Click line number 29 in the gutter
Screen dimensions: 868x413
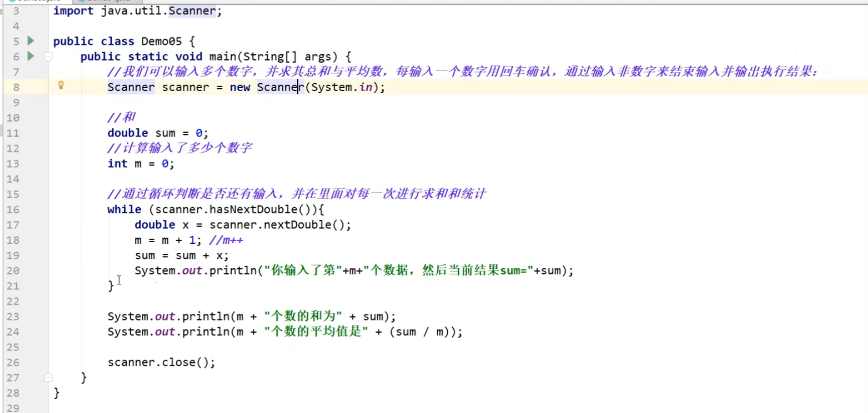click(x=13, y=407)
